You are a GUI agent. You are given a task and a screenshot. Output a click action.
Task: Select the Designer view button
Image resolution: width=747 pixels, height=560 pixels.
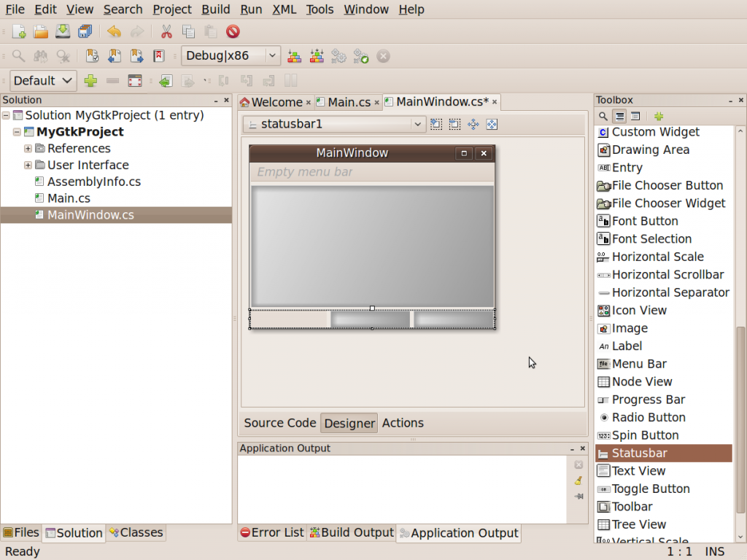click(349, 423)
